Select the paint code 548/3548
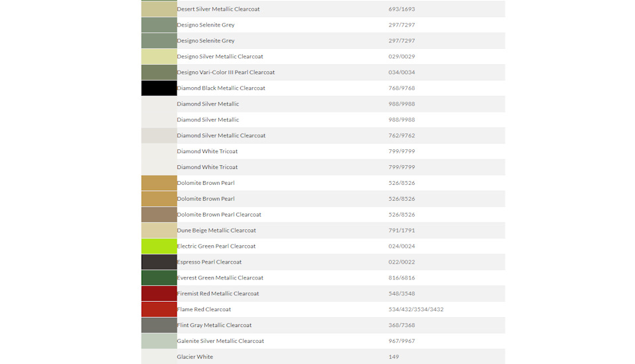The image size is (635, 364). [402, 293]
